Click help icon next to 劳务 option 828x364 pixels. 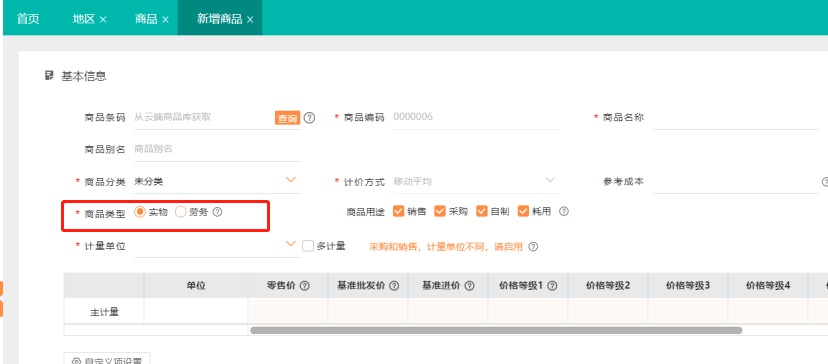[217, 212]
